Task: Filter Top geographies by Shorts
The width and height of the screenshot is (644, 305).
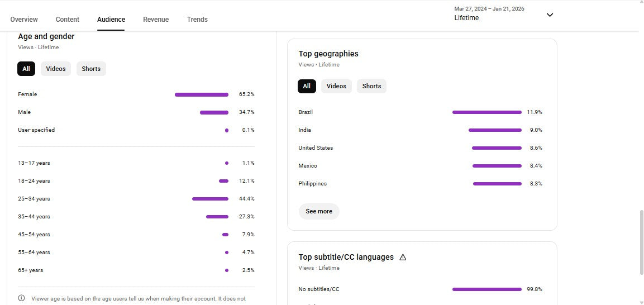Action: pyautogui.click(x=371, y=86)
